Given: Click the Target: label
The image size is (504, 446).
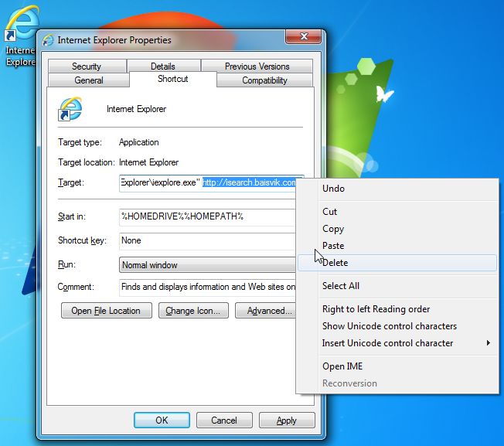Looking at the screenshot, I should [x=71, y=183].
